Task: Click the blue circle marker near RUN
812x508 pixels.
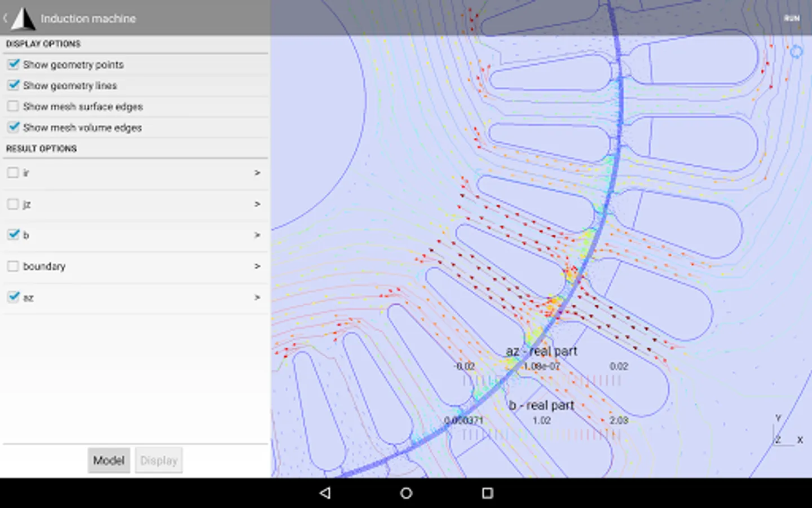Action: coord(796,52)
